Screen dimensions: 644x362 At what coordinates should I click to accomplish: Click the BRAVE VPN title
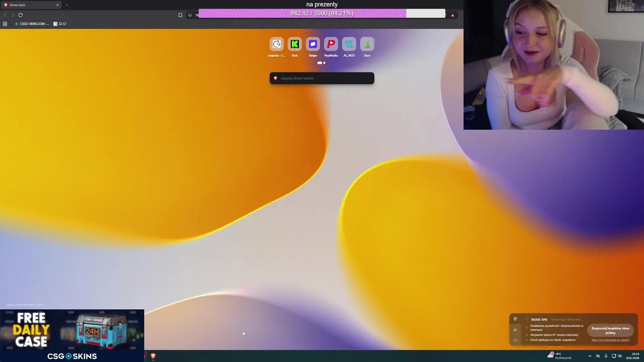[539, 319]
